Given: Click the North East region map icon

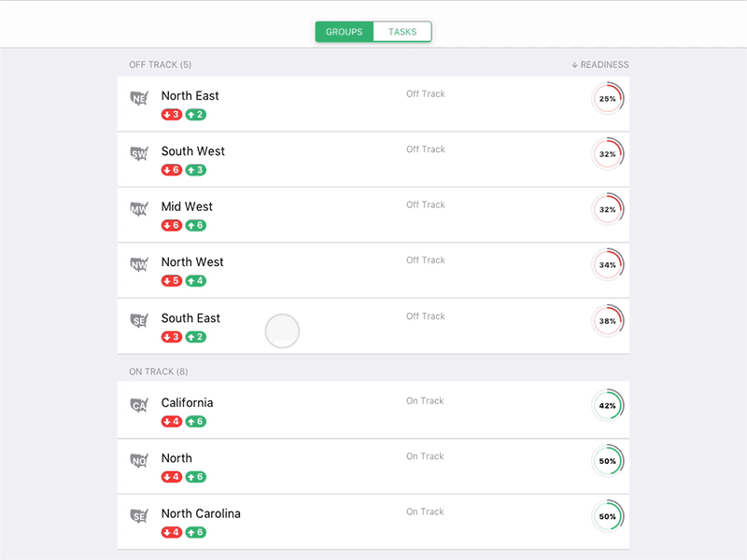Looking at the screenshot, I should [138, 96].
